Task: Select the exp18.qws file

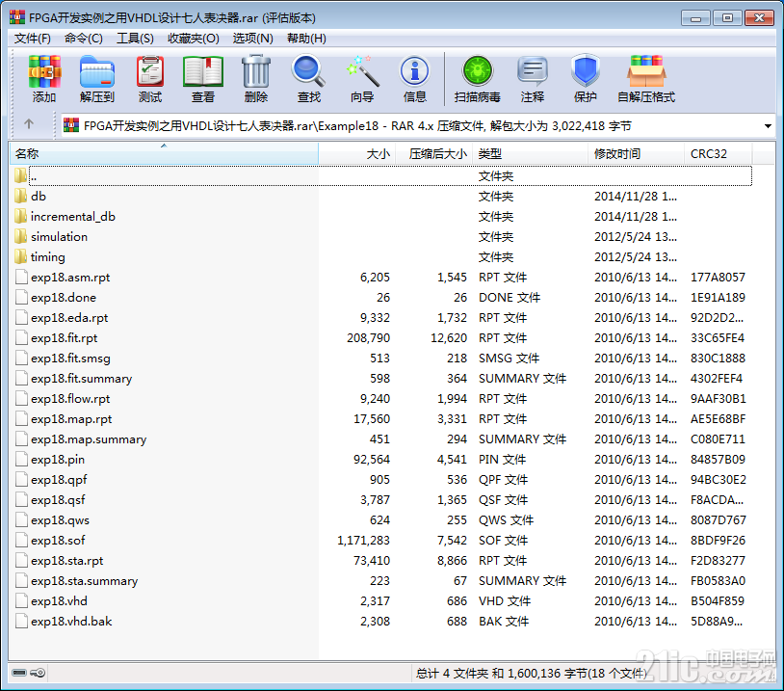Action: 60,520
